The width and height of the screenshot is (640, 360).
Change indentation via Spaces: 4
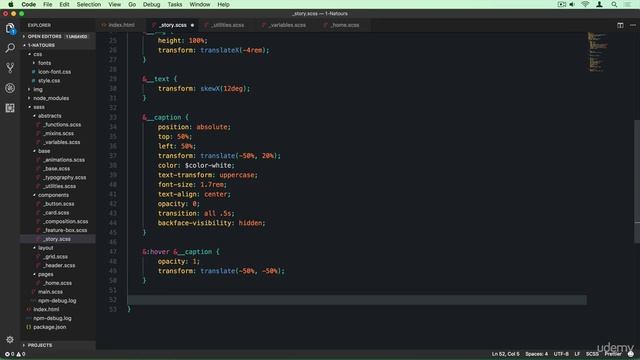click(537, 354)
